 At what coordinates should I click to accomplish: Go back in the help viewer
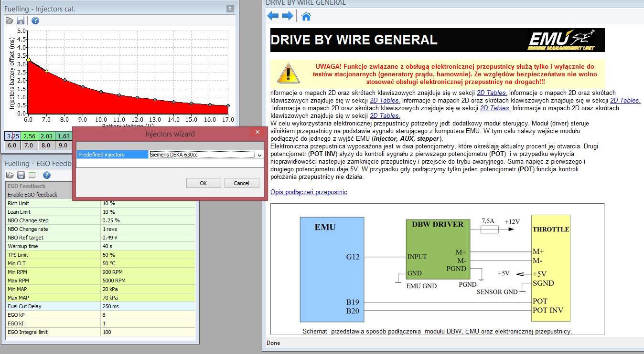tap(273, 16)
